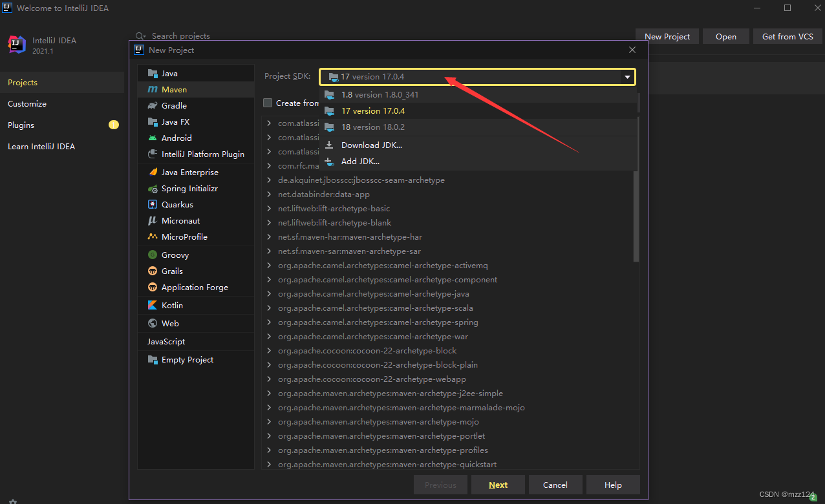Click the Download JDK arrow icon
Screen dimensions: 825x504
point(329,145)
